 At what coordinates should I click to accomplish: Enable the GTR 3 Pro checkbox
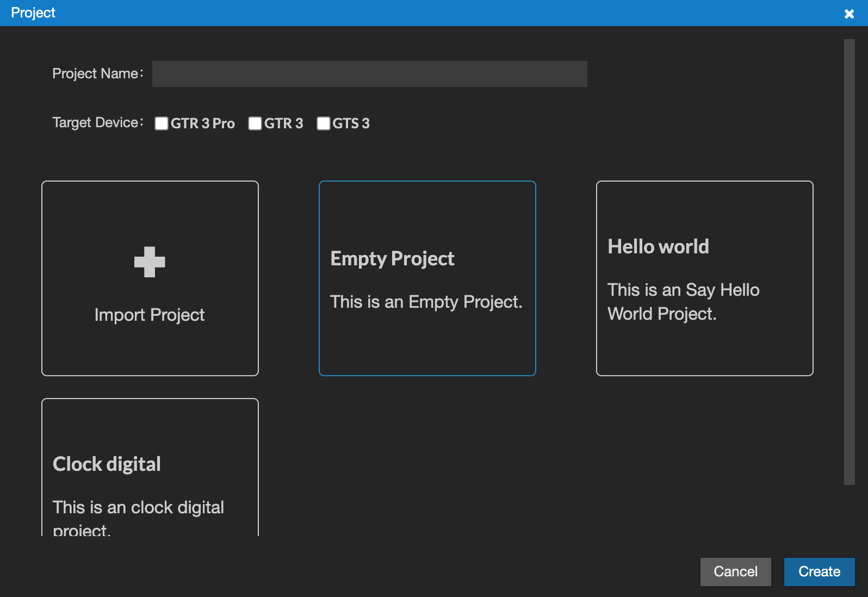pyautogui.click(x=162, y=123)
